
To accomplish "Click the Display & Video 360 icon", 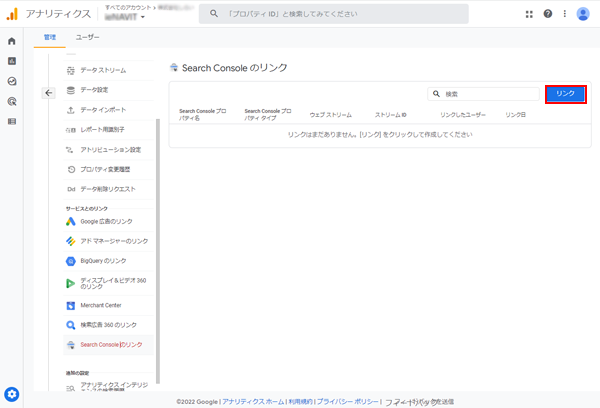I will (71, 283).
